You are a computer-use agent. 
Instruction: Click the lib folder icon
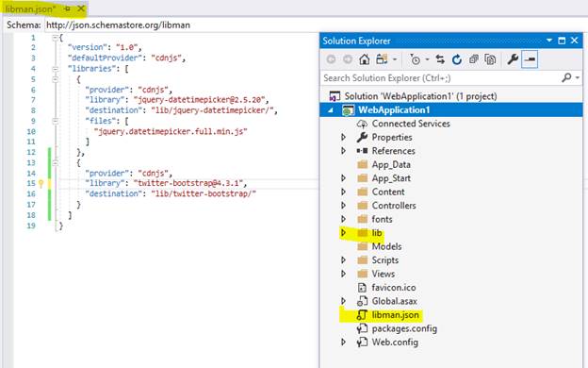point(362,233)
